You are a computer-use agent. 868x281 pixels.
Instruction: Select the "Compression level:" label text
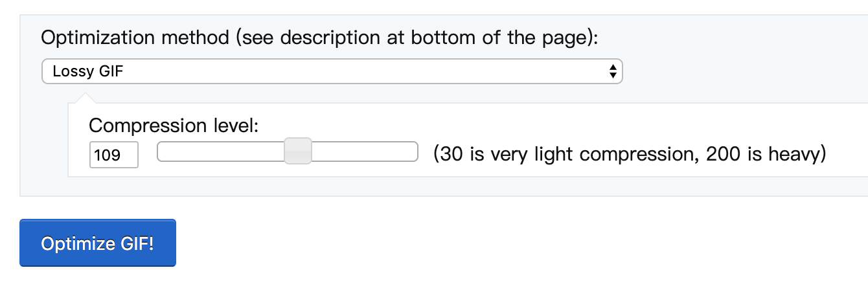pos(174,125)
